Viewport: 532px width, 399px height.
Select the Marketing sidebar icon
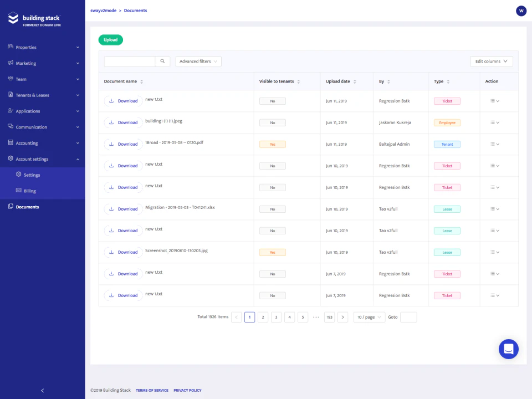tap(11, 63)
